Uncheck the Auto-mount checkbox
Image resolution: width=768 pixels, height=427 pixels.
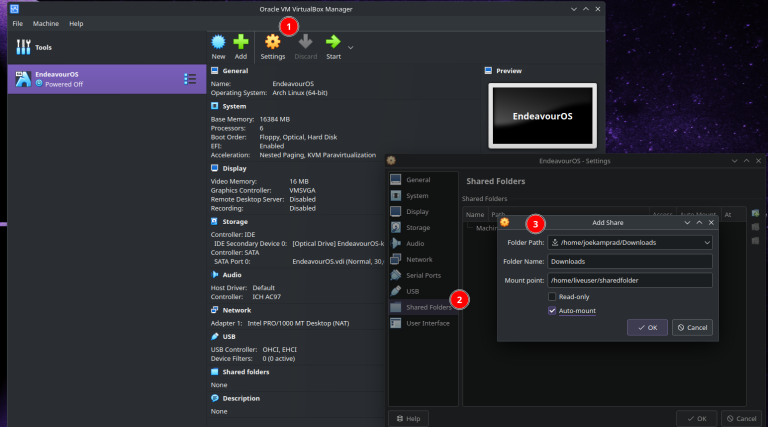pos(553,311)
